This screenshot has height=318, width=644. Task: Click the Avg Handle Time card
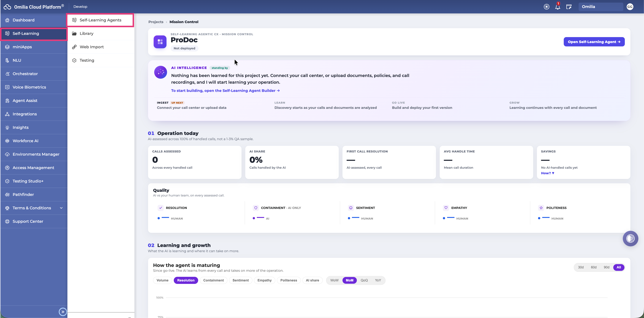[x=486, y=162]
